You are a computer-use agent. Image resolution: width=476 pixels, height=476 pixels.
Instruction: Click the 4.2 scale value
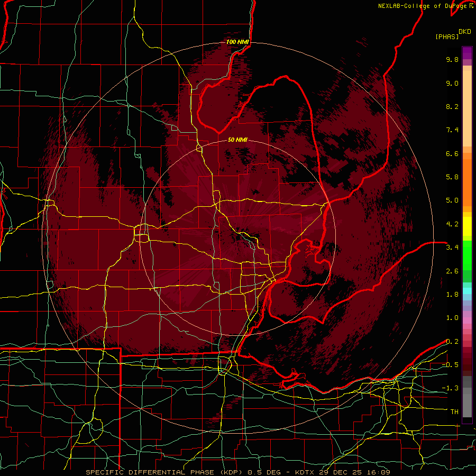pyautogui.click(x=452, y=224)
